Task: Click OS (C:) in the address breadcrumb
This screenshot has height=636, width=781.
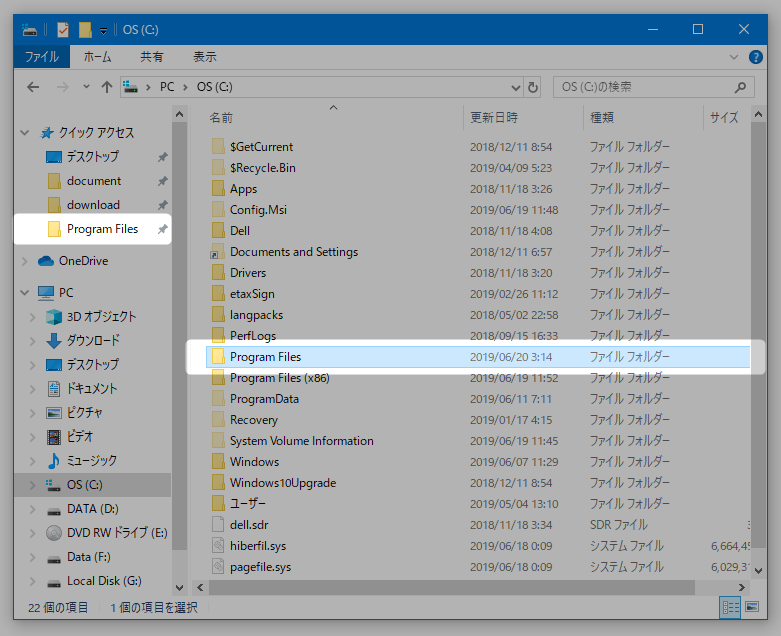Action: 215,87
